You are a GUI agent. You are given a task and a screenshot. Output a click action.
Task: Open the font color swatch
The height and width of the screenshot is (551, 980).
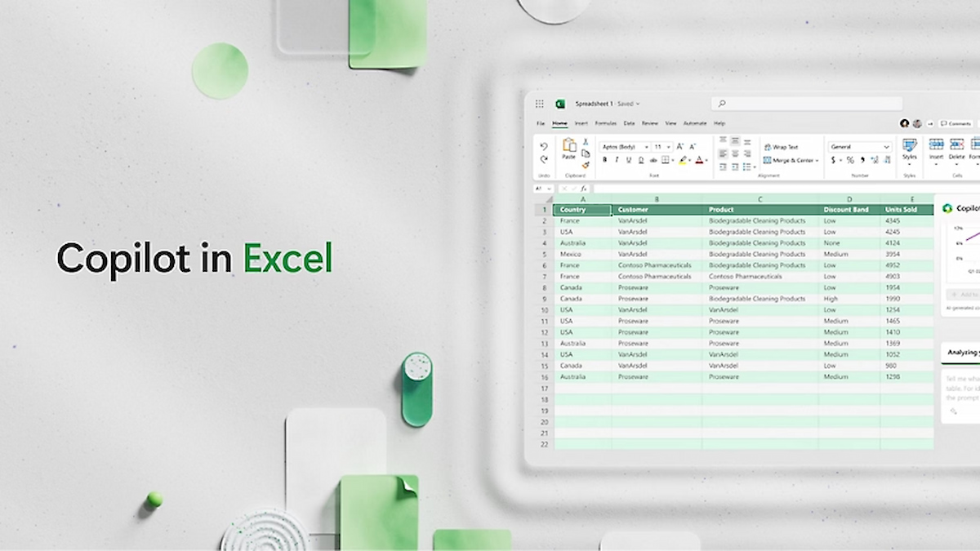698,160
